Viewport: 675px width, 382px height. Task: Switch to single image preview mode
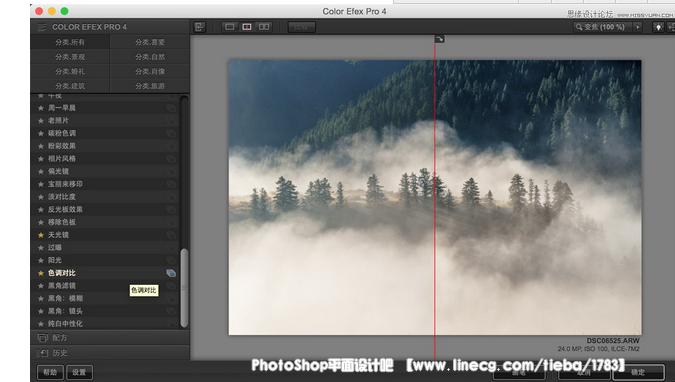(230, 27)
